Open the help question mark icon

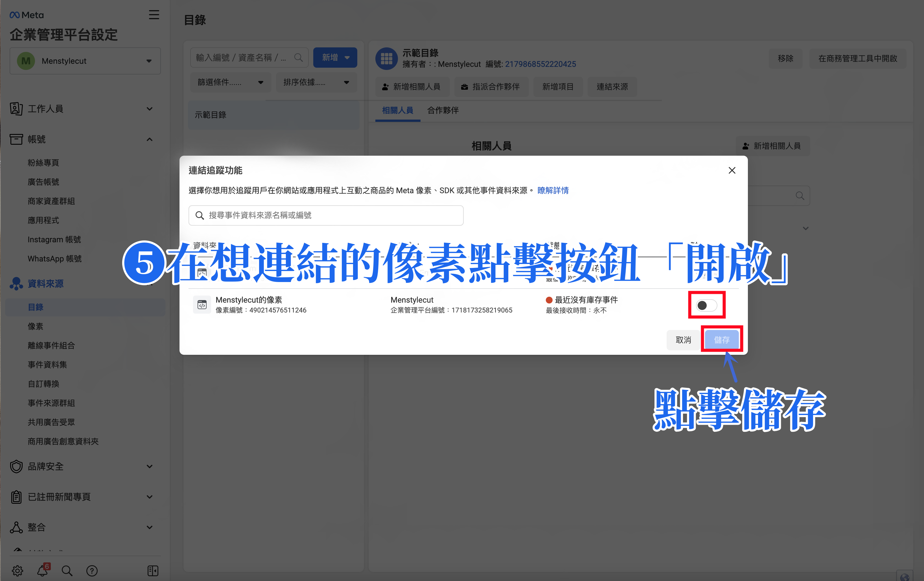coord(92,571)
